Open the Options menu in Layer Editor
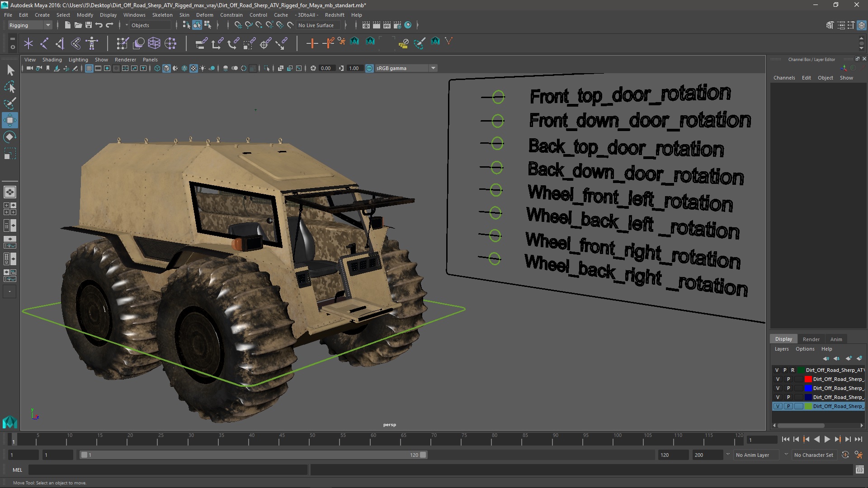868x488 pixels. coord(805,349)
